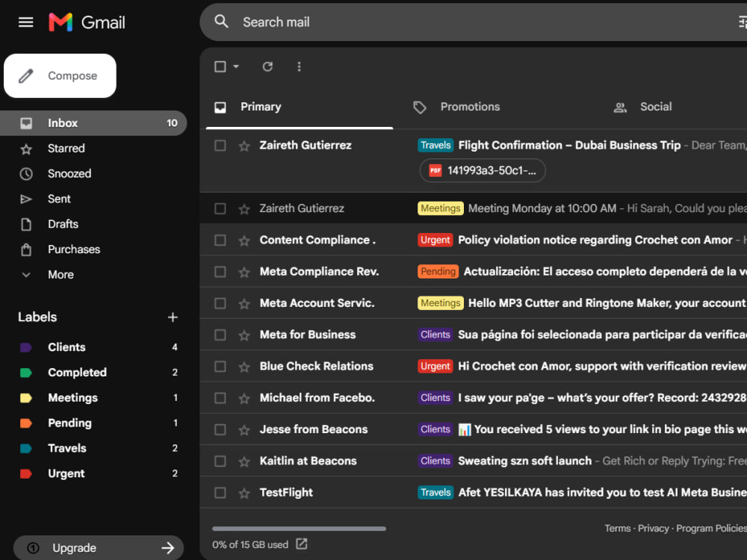The image size is (747, 560).
Task: Star the Meeting Monday email
Action: click(x=244, y=209)
